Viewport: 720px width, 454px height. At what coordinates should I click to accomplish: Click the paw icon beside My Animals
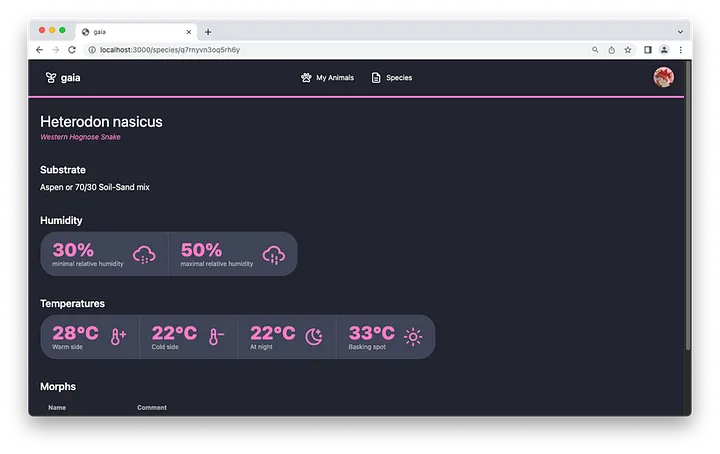[x=306, y=78]
